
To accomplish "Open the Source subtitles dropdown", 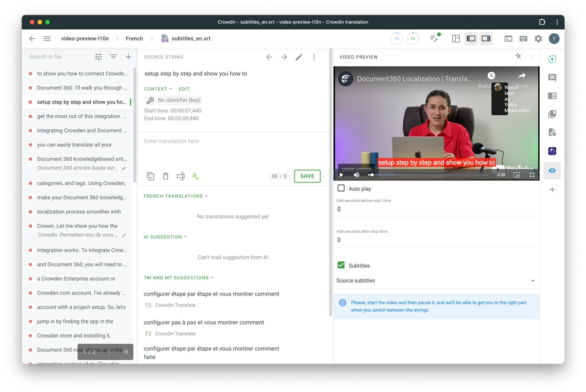I will pyautogui.click(x=436, y=281).
